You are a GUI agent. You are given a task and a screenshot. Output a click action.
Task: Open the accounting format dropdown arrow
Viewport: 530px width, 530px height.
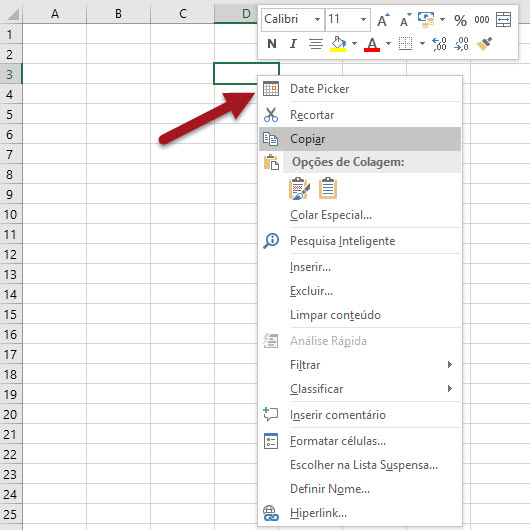(x=442, y=20)
